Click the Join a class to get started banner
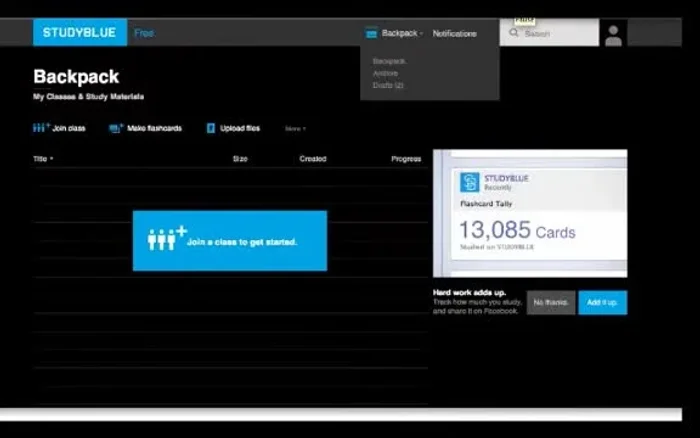 (229, 241)
